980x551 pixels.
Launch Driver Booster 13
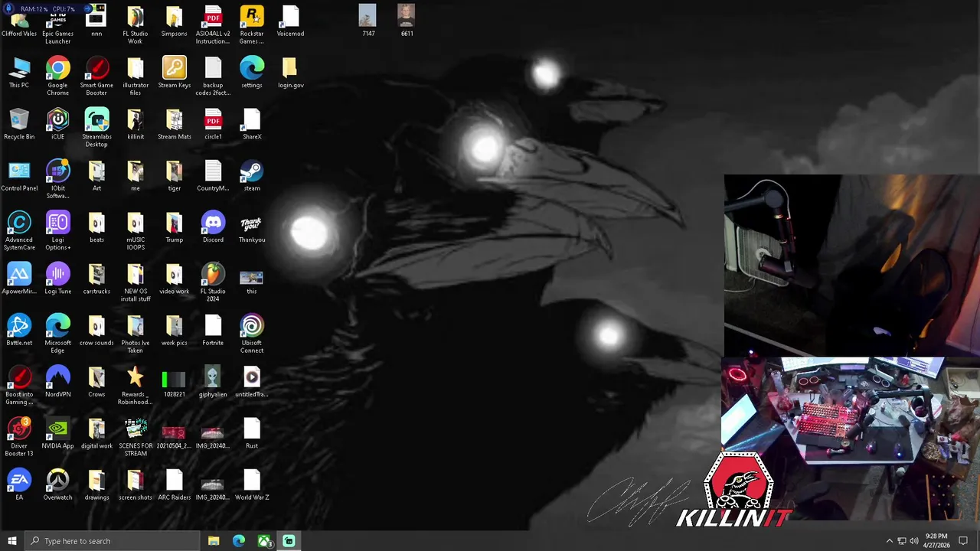point(19,437)
